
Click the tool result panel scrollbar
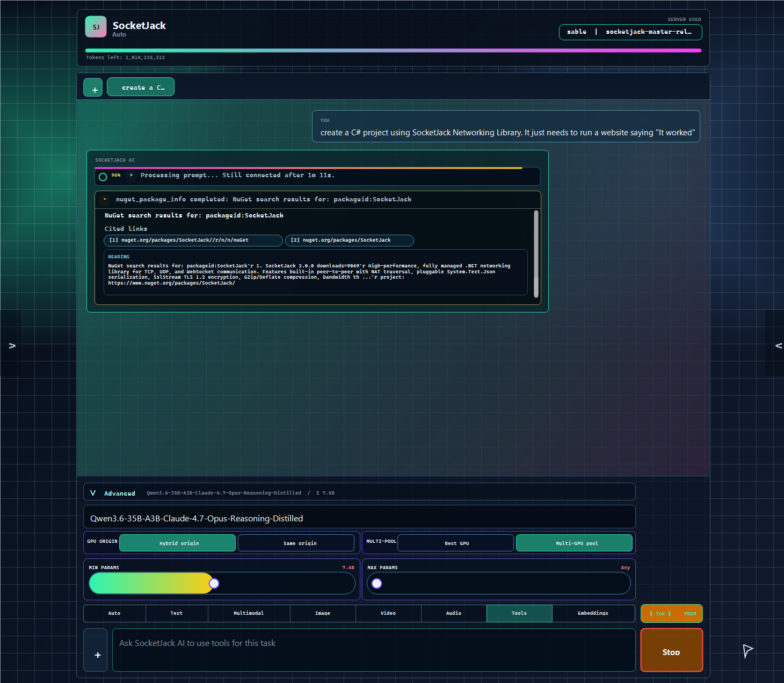[536, 254]
